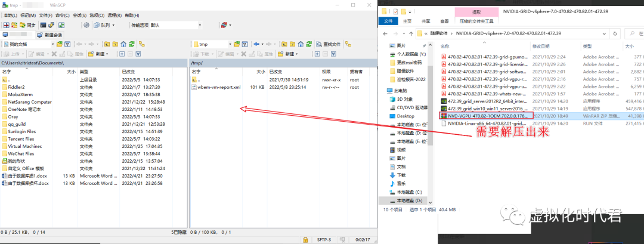Viewport: 644px width, 244px height.
Task: Click Explorer address bar refresh button
Action: pos(615,33)
